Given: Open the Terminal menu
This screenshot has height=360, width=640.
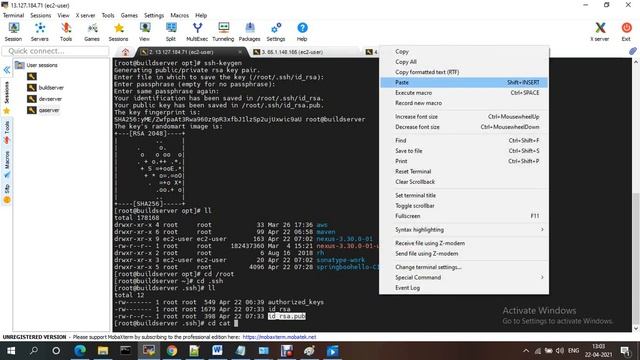Looking at the screenshot, I should tap(13, 15).
